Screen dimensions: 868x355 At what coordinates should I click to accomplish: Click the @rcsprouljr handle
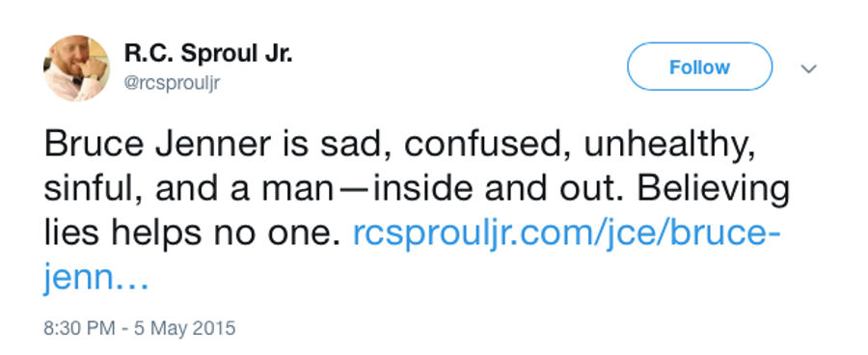tap(173, 83)
